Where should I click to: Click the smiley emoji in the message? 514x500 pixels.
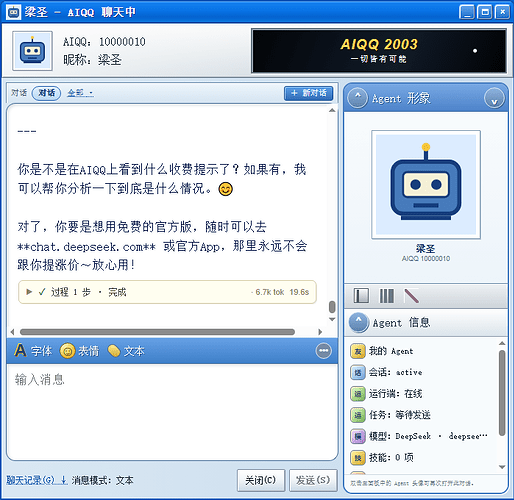pyautogui.click(x=225, y=189)
